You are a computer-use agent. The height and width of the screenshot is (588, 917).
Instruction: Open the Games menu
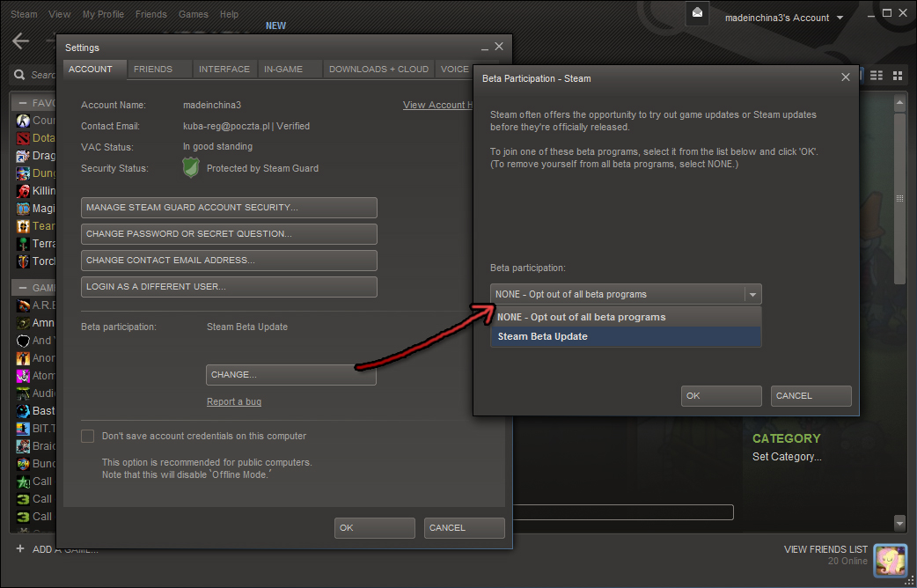tap(193, 14)
